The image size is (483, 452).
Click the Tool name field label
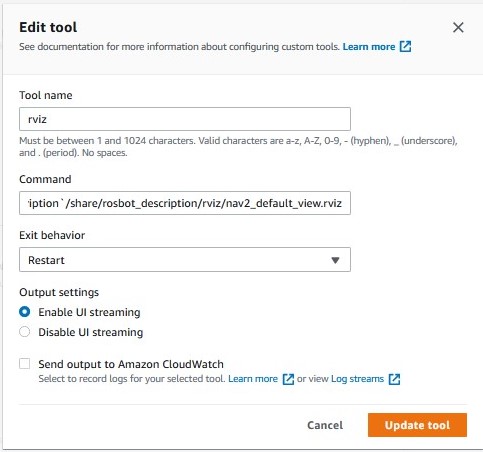coord(46,95)
